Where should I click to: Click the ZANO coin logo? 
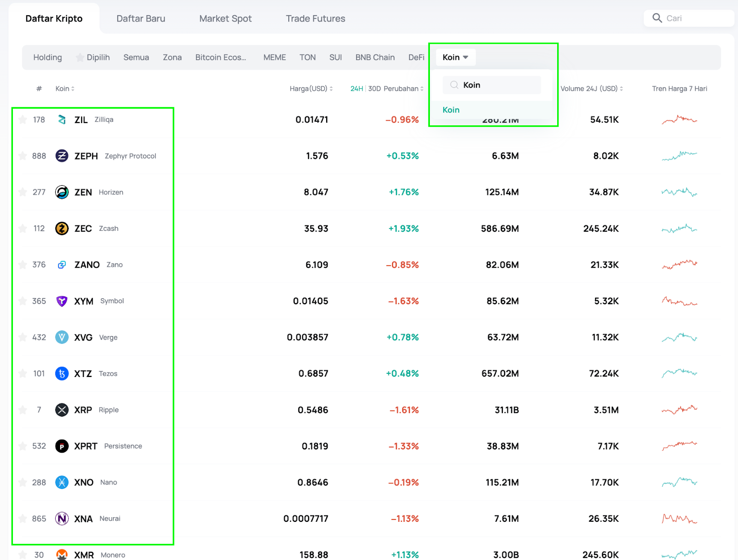[62, 265]
